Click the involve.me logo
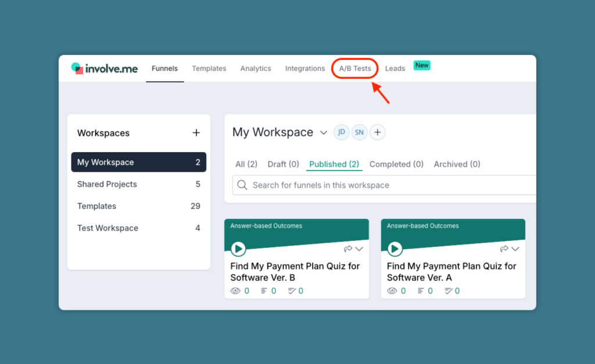The height and width of the screenshot is (364, 595). coord(105,69)
